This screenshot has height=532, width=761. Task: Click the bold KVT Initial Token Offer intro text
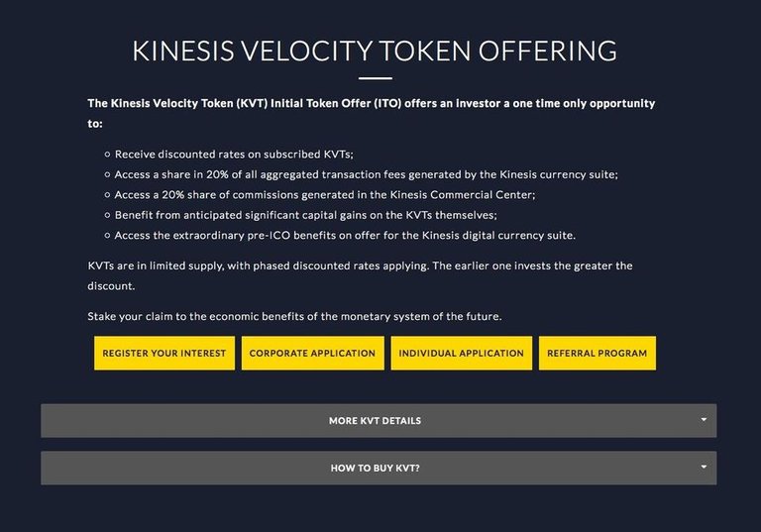pyautogui.click(x=372, y=113)
